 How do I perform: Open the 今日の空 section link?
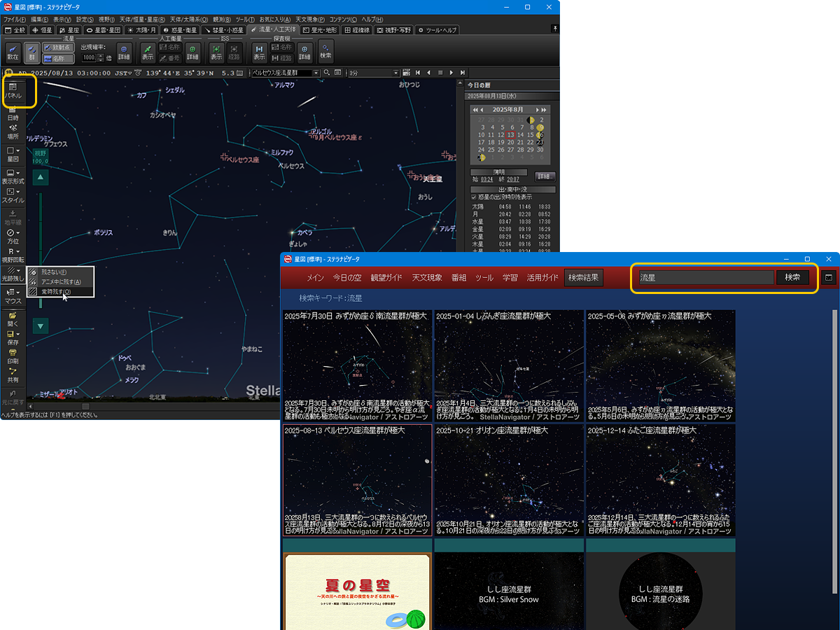click(x=347, y=278)
